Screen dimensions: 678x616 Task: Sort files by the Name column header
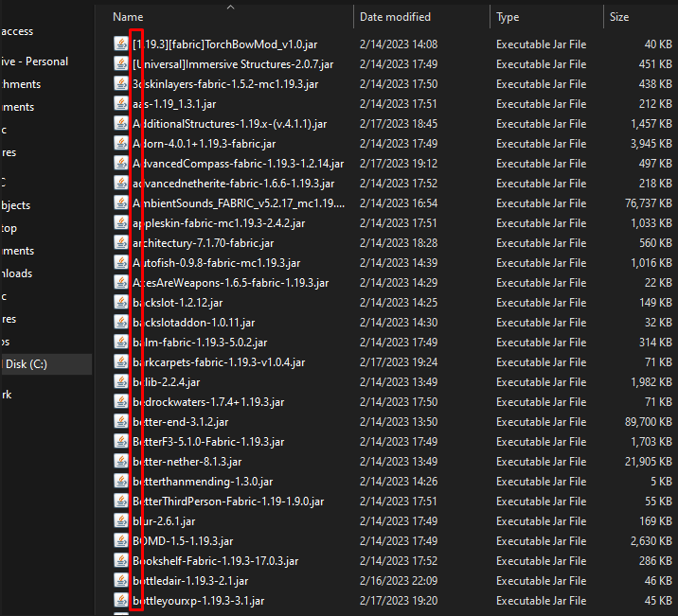pos(128,17)
